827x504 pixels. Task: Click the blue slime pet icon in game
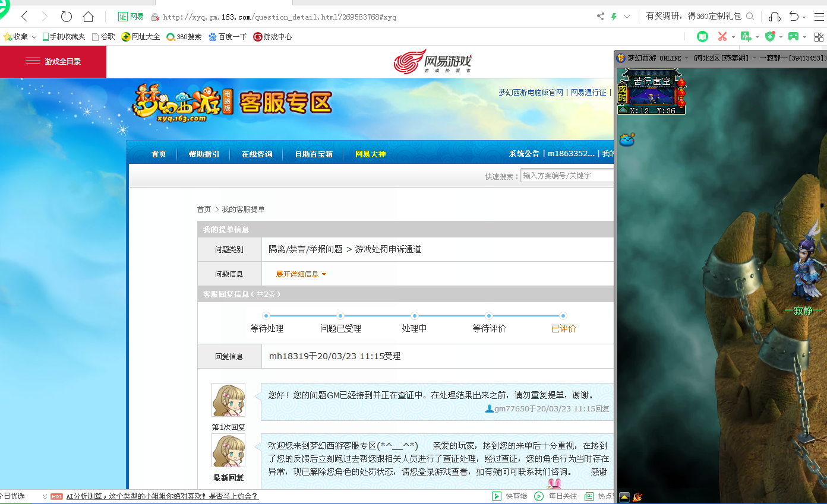click(627, 140)
